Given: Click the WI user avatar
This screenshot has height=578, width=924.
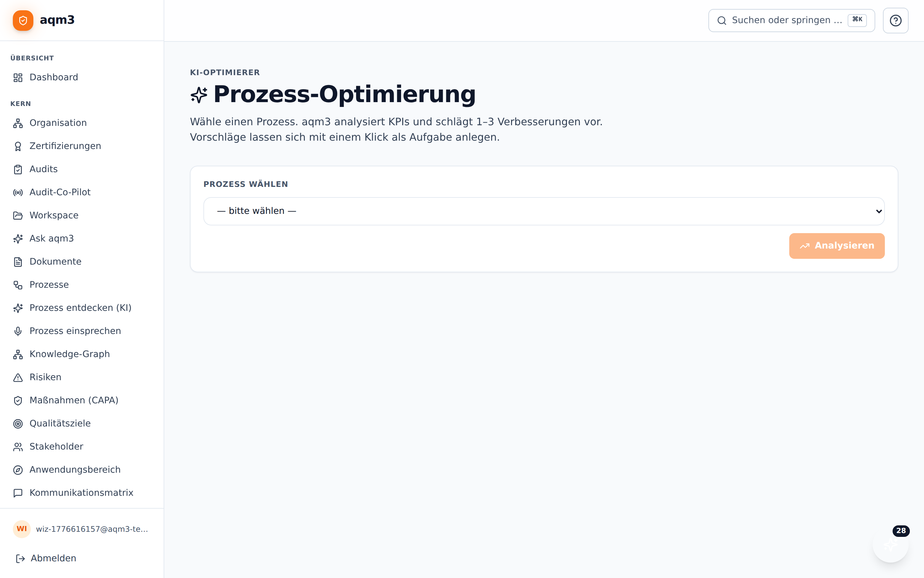Looking at the screenshot, I should [22, 529].
